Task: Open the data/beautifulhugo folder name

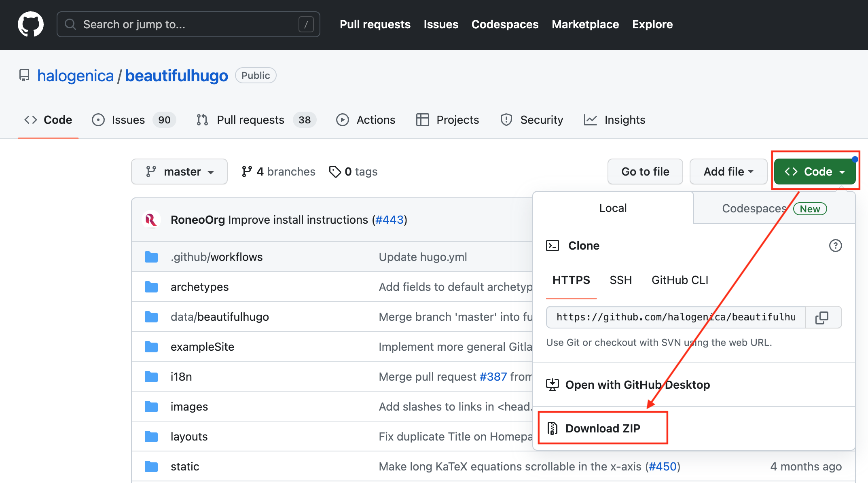Action: pos(220,317)
